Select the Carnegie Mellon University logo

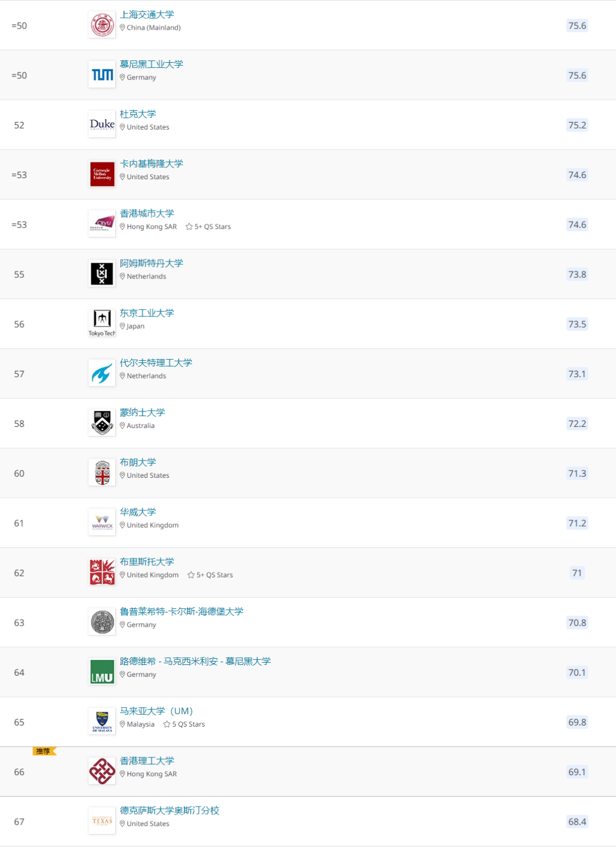pyautogui.click(x=102, y=174)
